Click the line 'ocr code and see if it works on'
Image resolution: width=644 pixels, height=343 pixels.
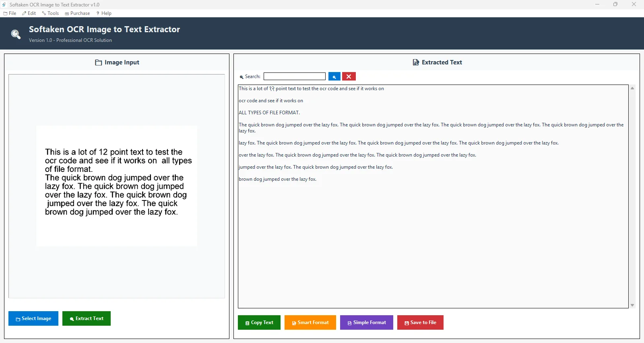click(271, 101)
